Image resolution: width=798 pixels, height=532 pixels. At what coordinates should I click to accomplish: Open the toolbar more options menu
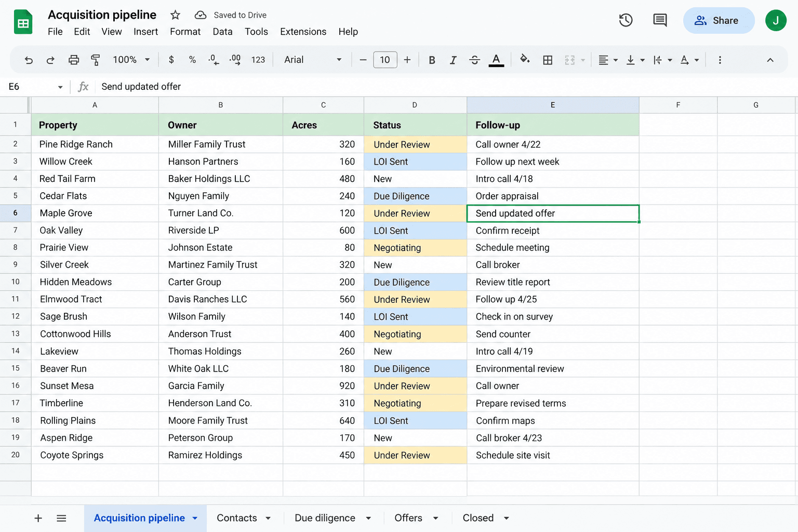point(720,60)
